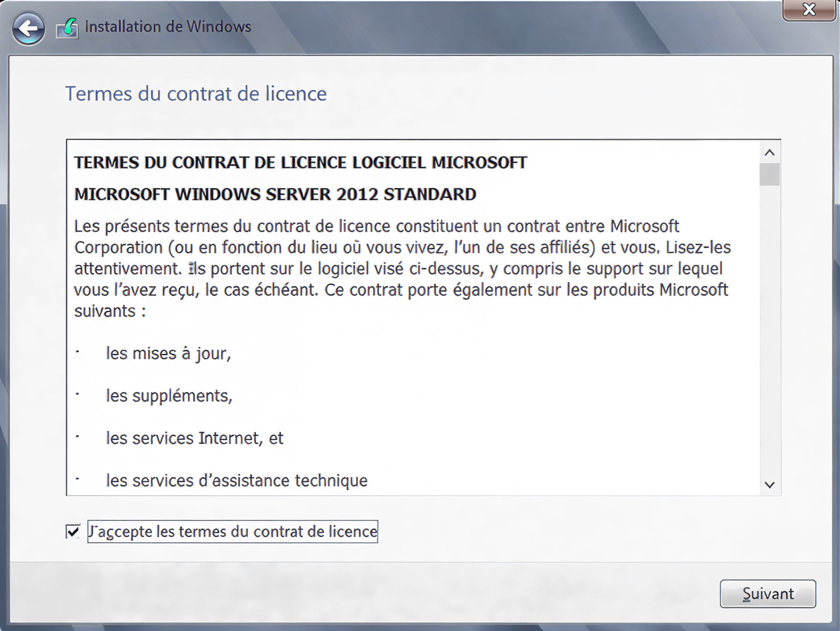Click the bold "LOGICIEL MICROSOFT" license title line

(301, 163)
